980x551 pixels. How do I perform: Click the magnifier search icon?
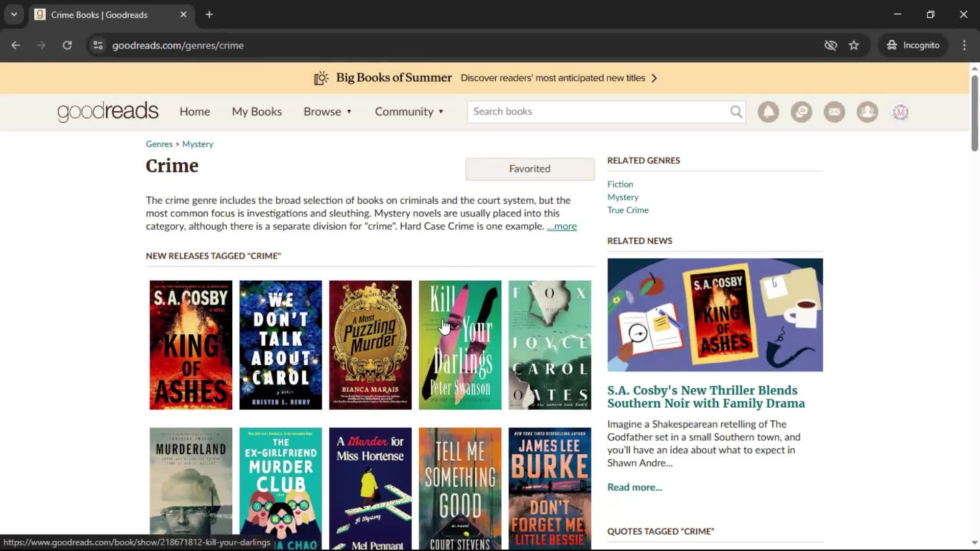736,112
